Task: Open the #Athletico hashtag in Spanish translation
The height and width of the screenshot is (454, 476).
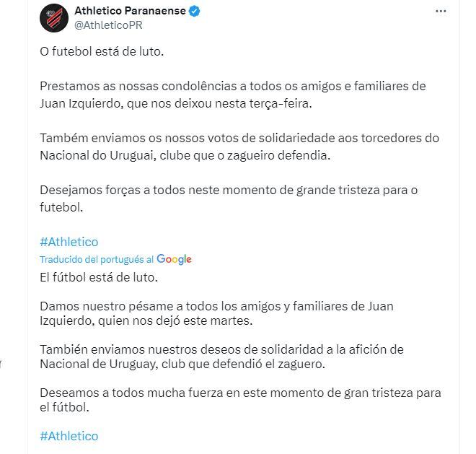Action: [x=69, y=436]
